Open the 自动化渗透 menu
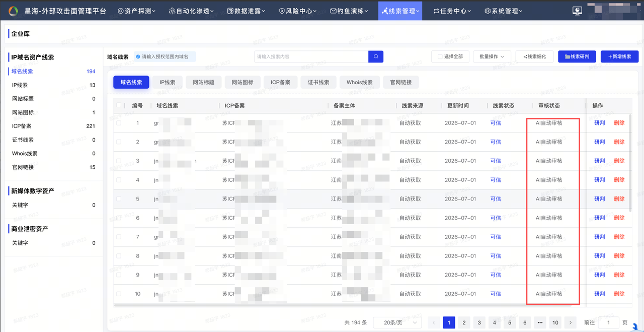Screen dimensions: 644x332 click(x=192, y=11)
